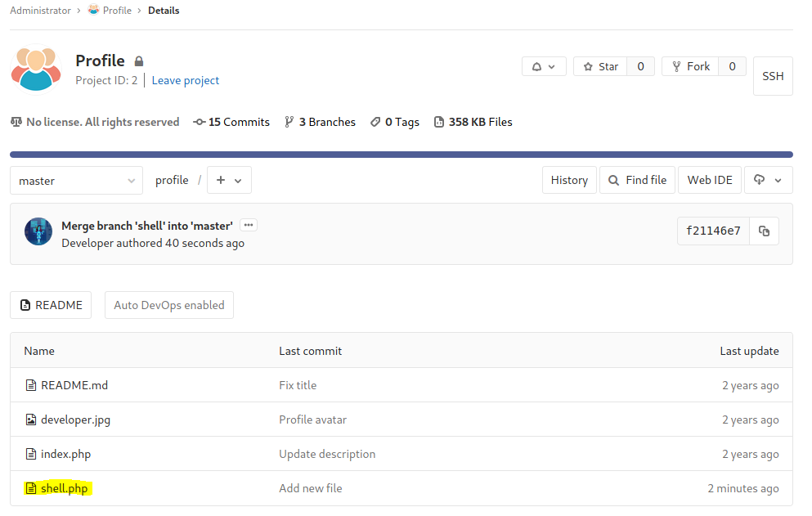
Task: Open the Profile project avatar
Action: click(36, 69)
